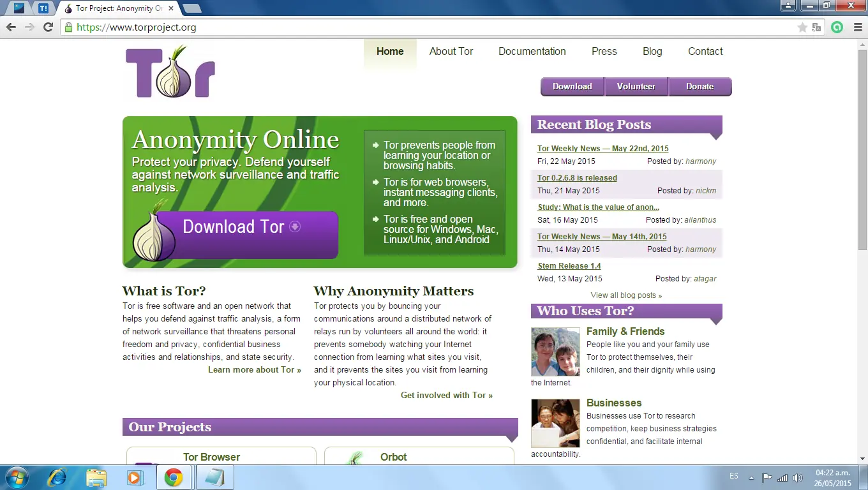Click the onion icon beside Download Tor
This screenshot has width=868, height=490.
click(154, 232)
